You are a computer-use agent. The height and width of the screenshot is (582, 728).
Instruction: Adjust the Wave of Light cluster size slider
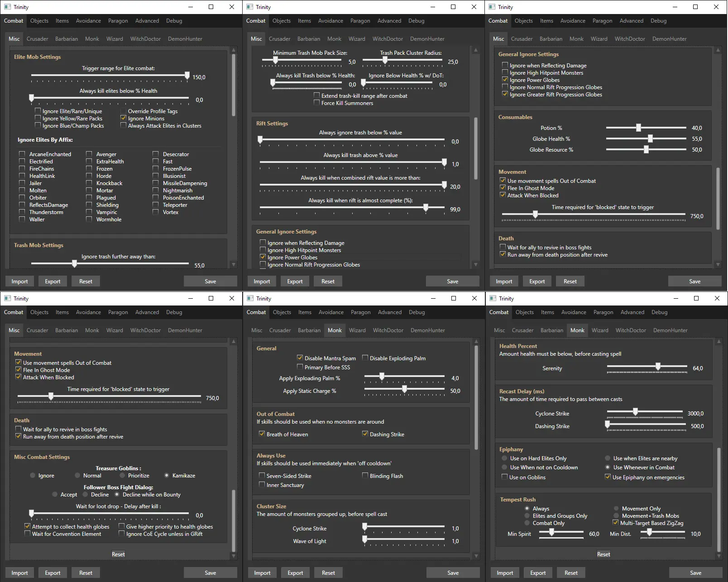(405, 539)
